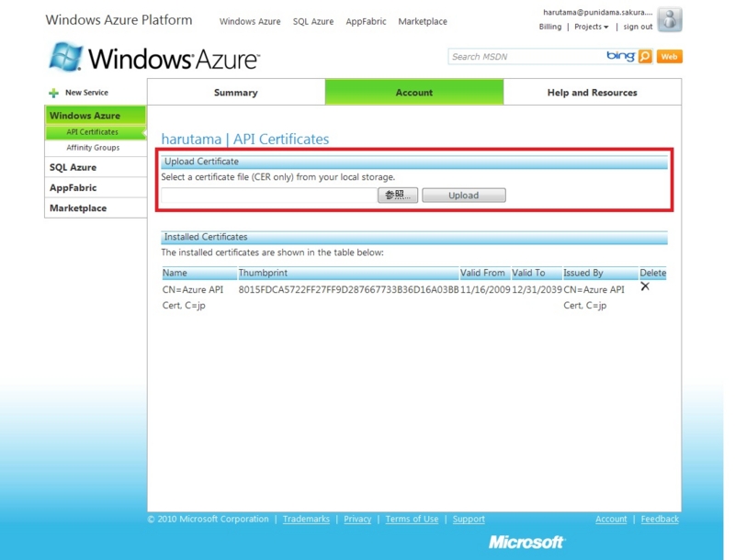Click the Name column header
The width and height of the screenshot is (735, 560).
point(199,273)
